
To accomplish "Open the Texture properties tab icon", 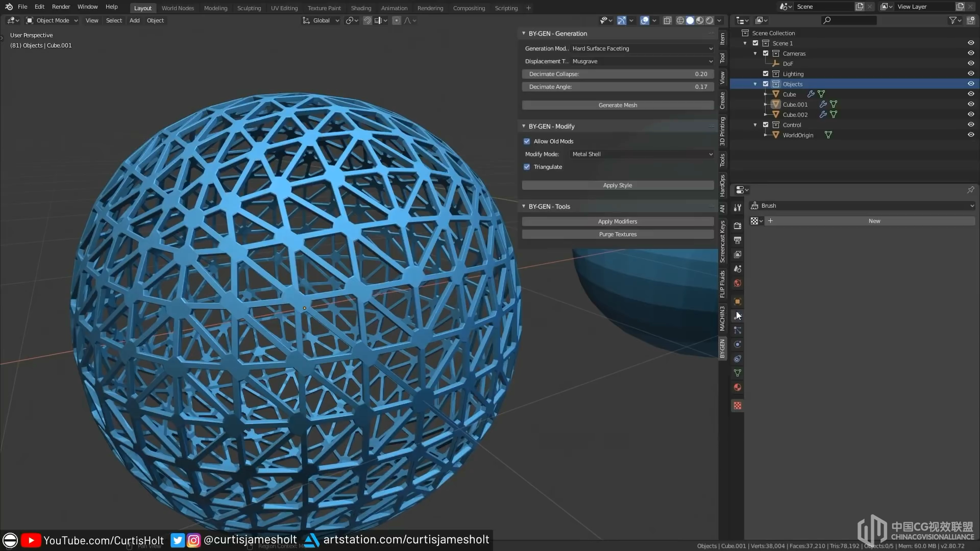I will tap(738, 406).
